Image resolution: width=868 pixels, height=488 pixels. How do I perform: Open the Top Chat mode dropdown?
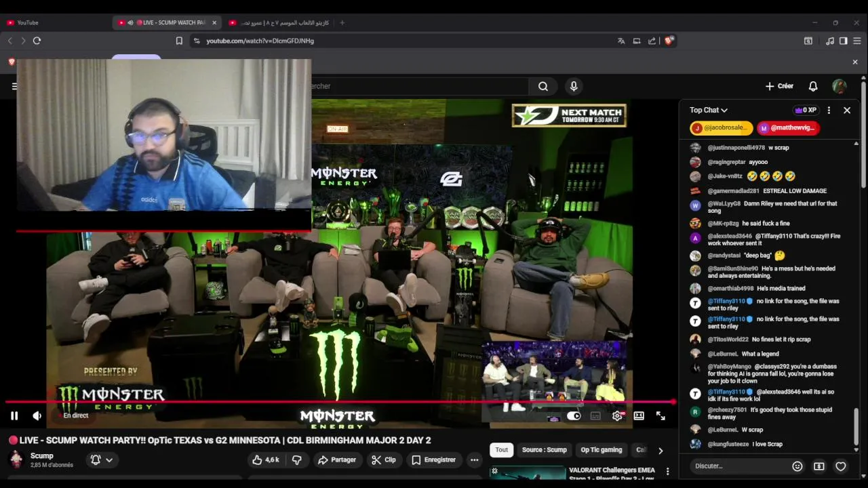[709, 110]
